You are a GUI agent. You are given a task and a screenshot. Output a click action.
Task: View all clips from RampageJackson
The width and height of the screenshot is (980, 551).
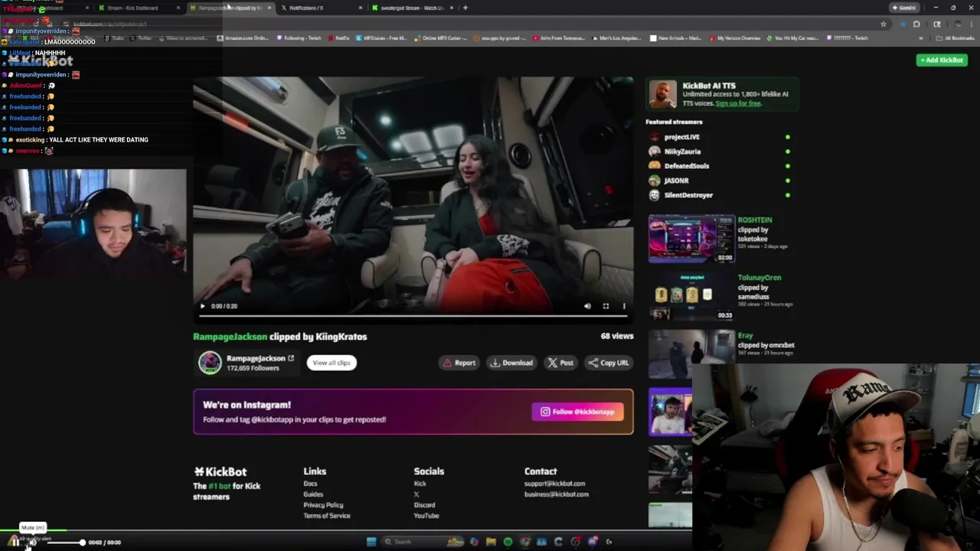332,363
